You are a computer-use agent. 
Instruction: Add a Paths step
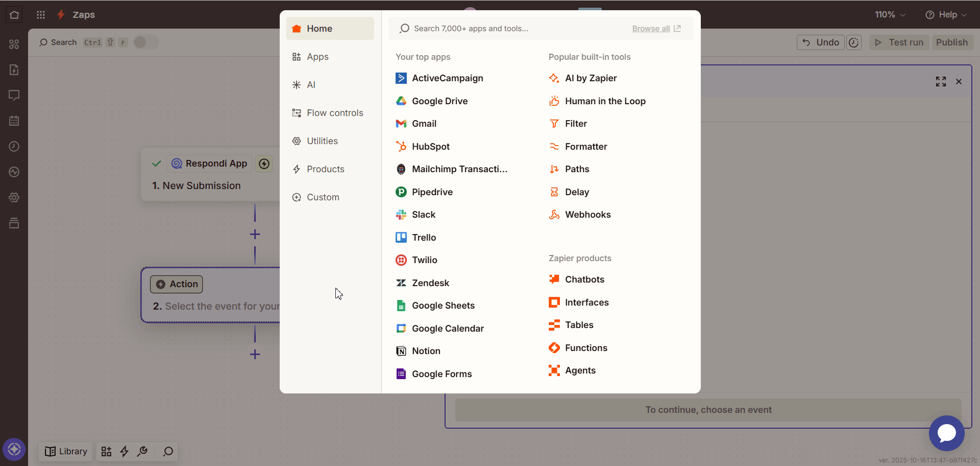(x=569, y=169)
